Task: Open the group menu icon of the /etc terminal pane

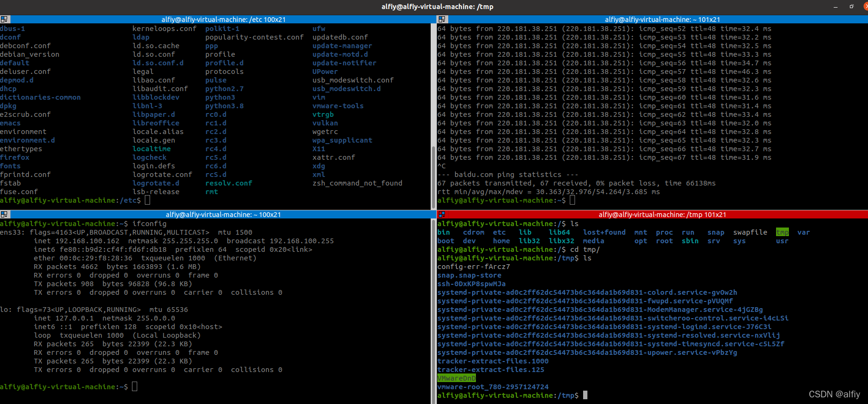Action: [x=4, y=20]
